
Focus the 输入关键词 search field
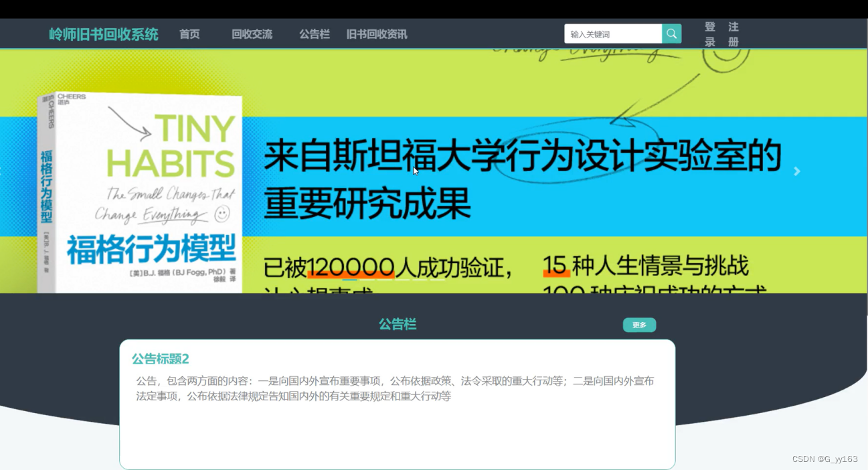pyautogui.click(x=613, y=34)
